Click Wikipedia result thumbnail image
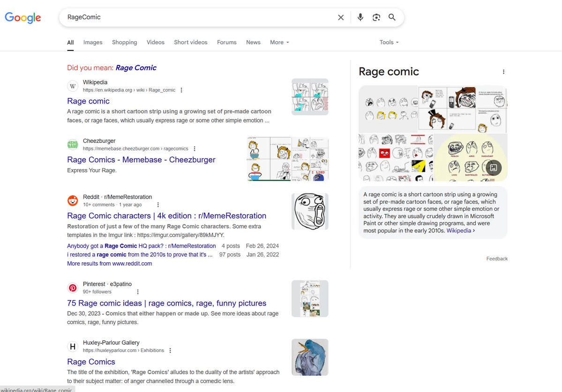This screenshot has height=392, width=562. (310, 96)
